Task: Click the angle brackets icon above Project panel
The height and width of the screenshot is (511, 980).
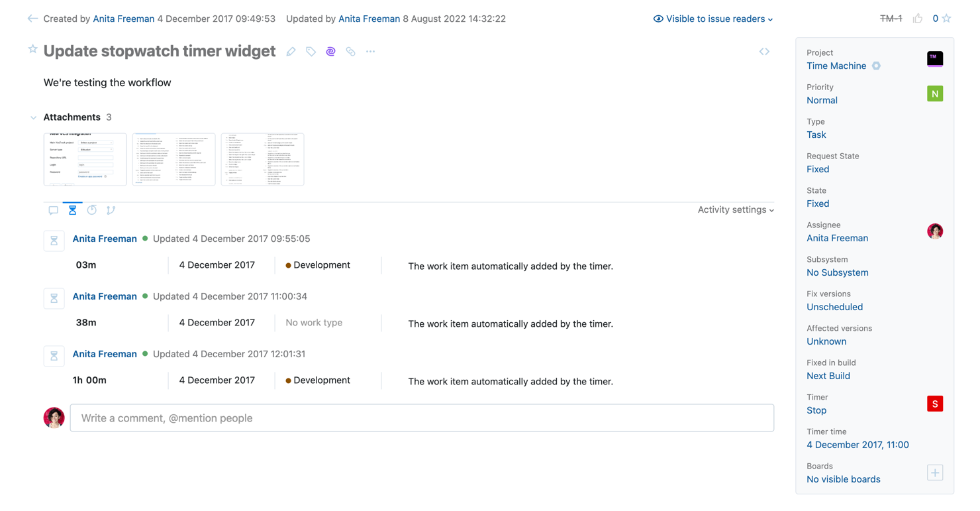Action: click(x=764, y=52)
